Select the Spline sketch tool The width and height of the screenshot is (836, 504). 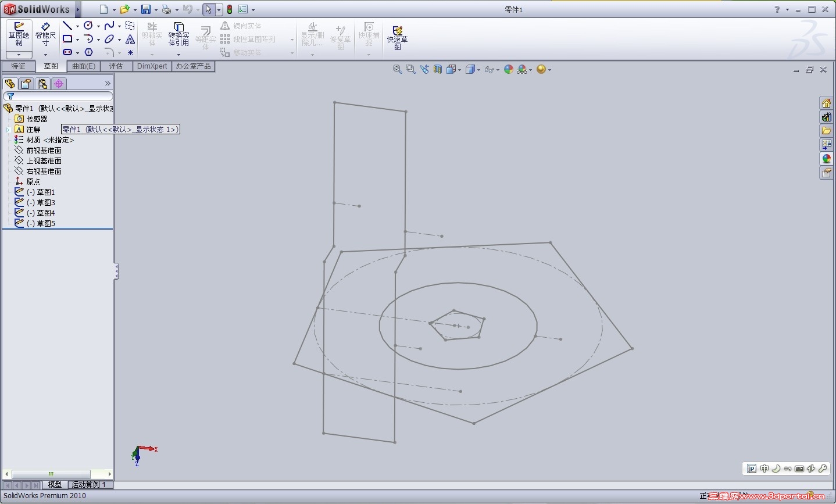[x=109, y=26]
